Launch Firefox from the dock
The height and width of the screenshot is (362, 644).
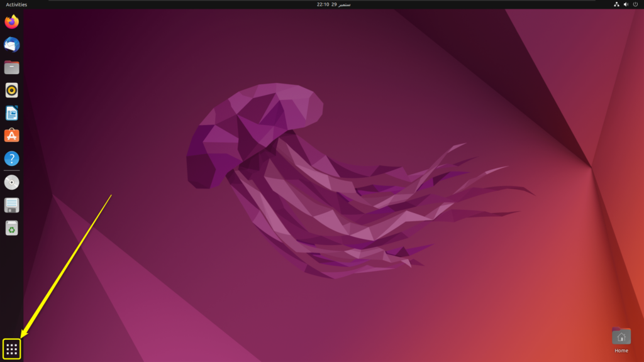(x=11, y=21)
